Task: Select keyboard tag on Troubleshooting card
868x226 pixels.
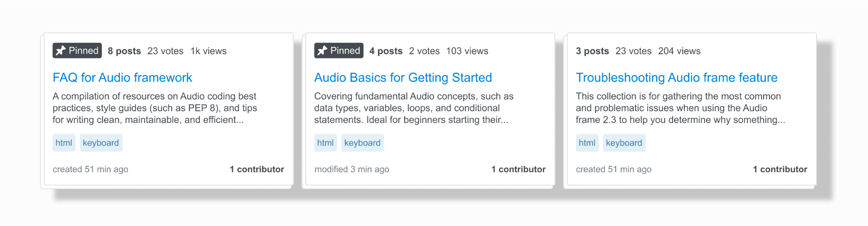Action: pos(624,143)
